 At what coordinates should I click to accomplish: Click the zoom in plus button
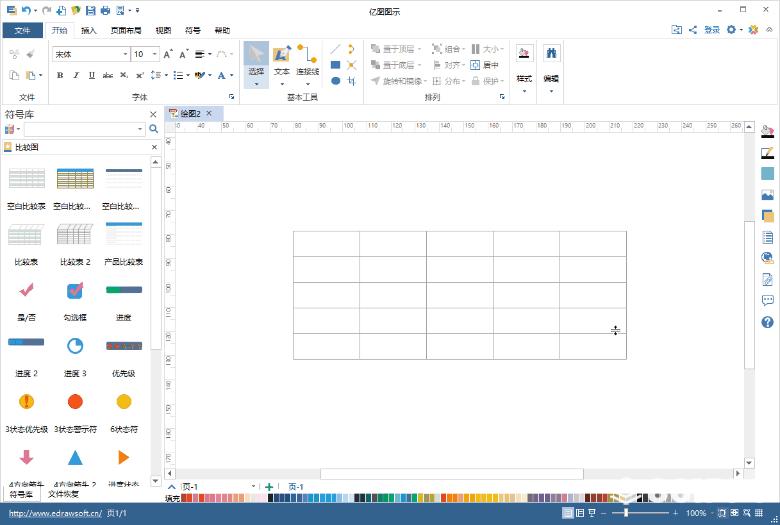click(x=675, y=513)
